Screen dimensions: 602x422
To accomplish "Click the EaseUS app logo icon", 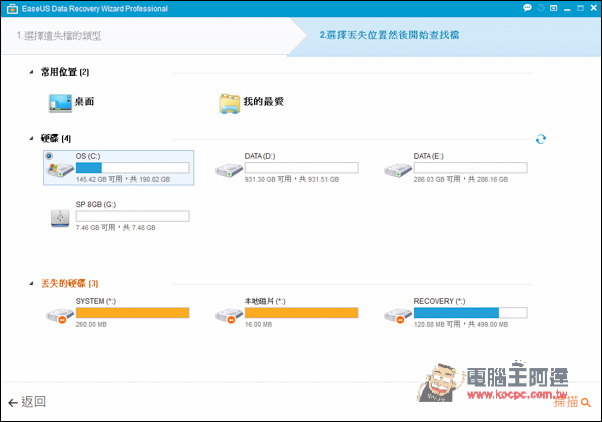I will (x=12, y=8).
